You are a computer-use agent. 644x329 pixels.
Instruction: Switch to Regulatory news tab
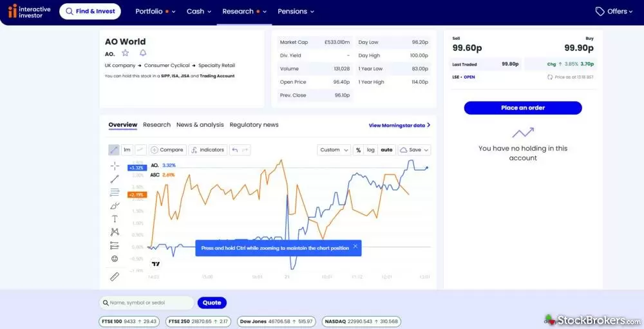pos(254,125)
